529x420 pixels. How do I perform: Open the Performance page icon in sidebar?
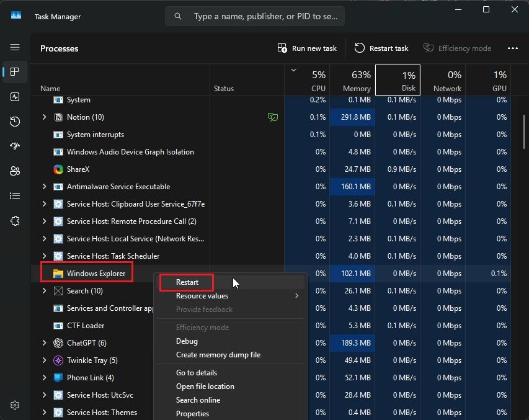point(15,97)
